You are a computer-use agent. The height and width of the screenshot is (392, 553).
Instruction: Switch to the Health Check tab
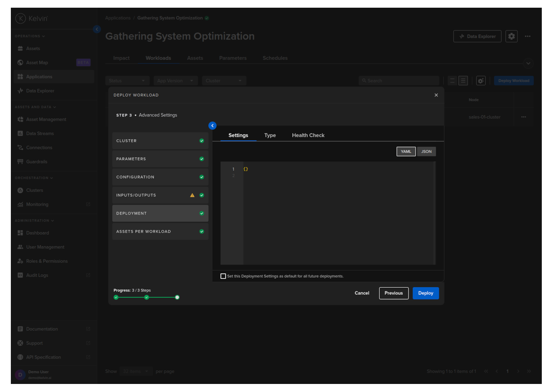pyautogui.click(x=308, y=135)
